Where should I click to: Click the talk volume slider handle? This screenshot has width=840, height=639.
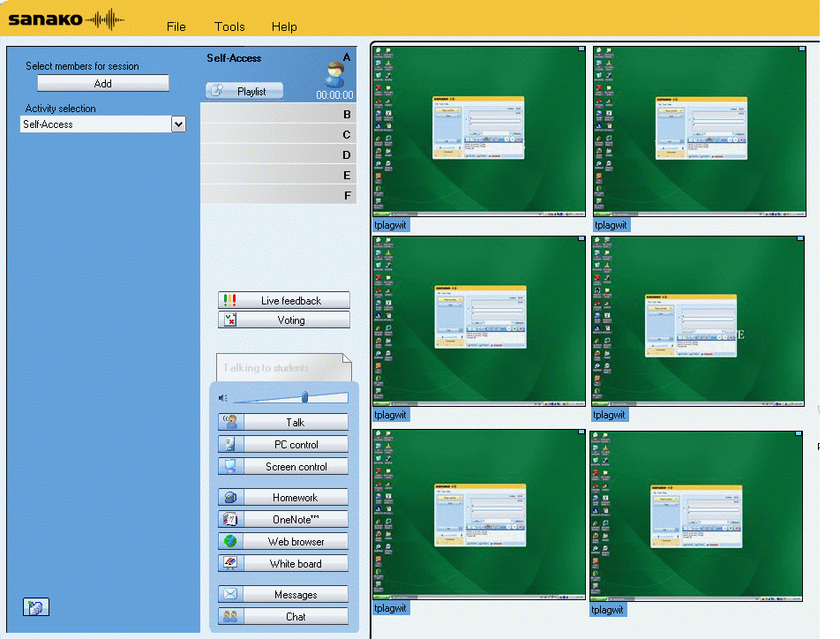(x=304, y=397)
